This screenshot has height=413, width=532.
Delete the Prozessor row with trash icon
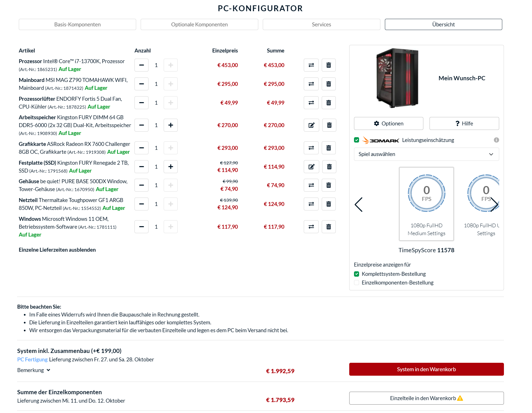click(x=328, y=65)
